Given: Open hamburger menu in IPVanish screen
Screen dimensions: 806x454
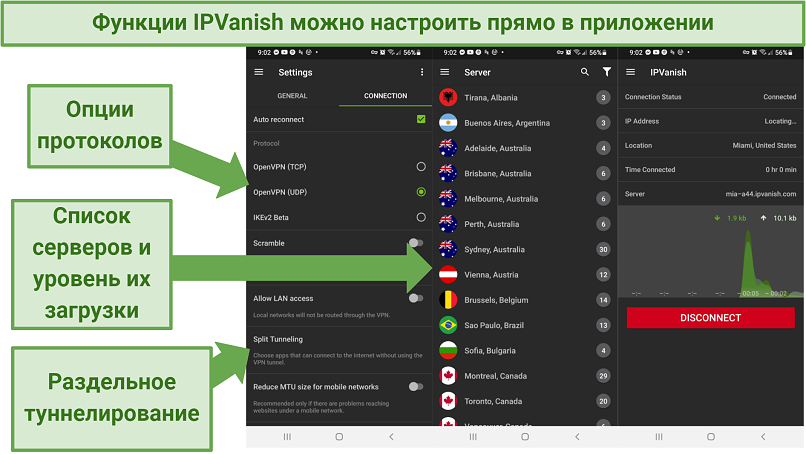Looking at the screenshot, I should point(630,72).
